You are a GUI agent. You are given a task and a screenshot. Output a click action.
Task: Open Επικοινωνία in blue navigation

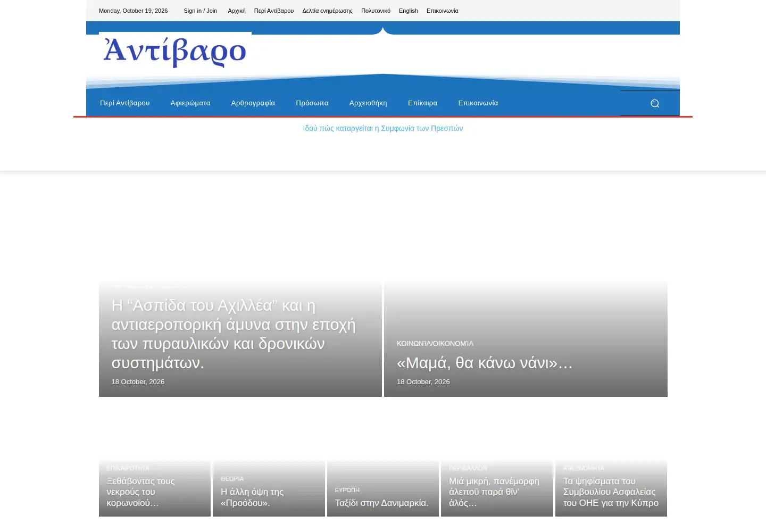[x=478, y=103]
